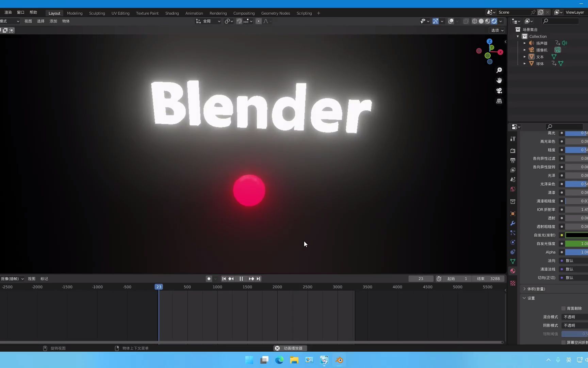Open the 混合模式 dropdown
The image size is (588, 368).
[575, 317]
